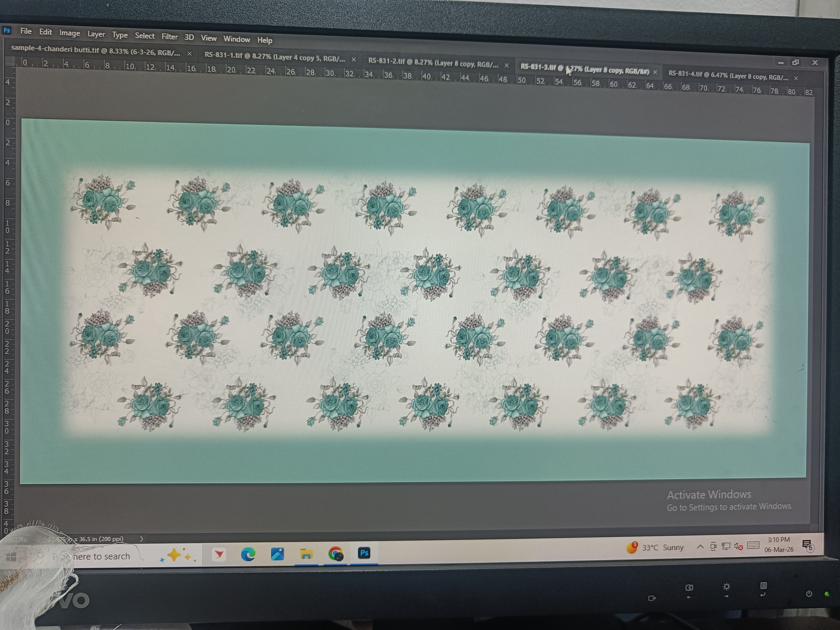Click the network tray icon

tap(726, 547)
